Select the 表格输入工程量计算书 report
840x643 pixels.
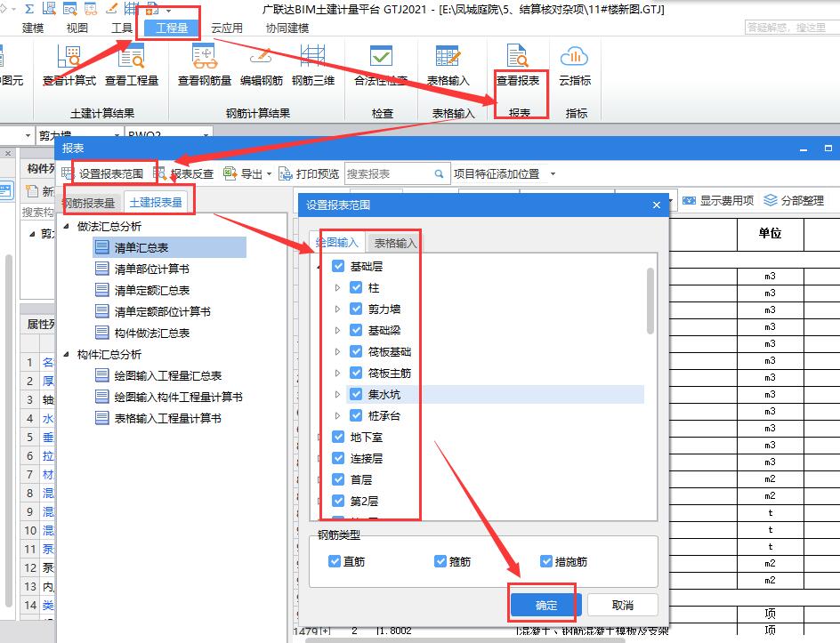coord(158,418)
